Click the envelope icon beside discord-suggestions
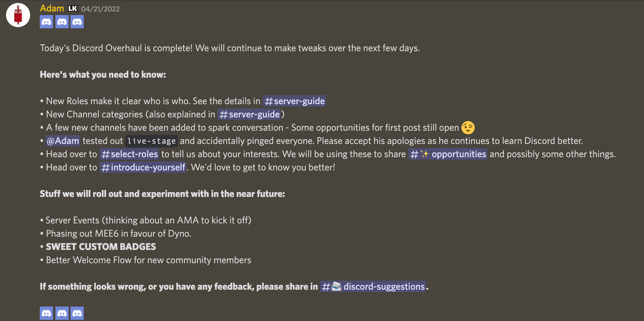Viewport: 644px width, 321px height. [337, 286]
